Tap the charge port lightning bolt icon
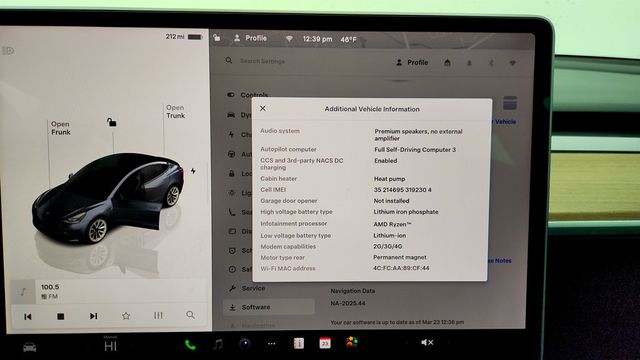The height and width of the screenshot is (360, 640). pyautogui.click(x=193, y=171)
